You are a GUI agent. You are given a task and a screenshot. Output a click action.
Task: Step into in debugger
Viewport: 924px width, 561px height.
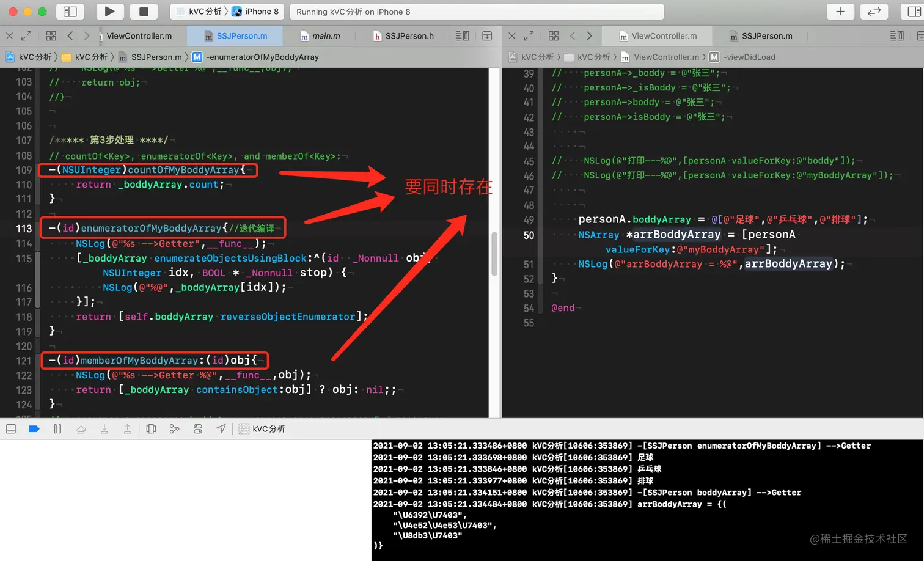pyautogui.click(x=105, y=429)
